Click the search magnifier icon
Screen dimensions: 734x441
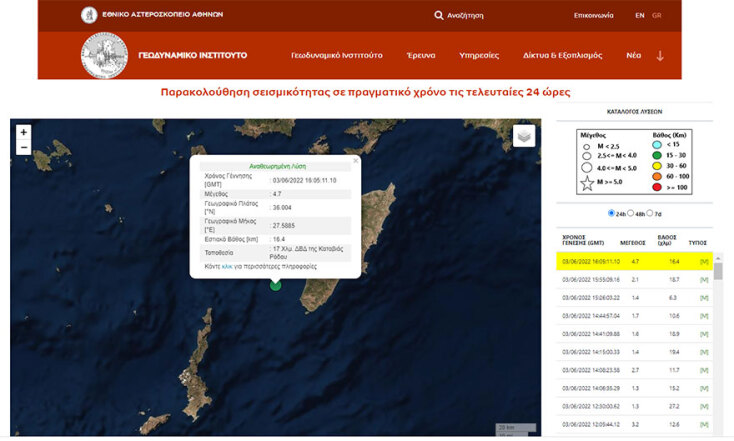coord(439,16)
